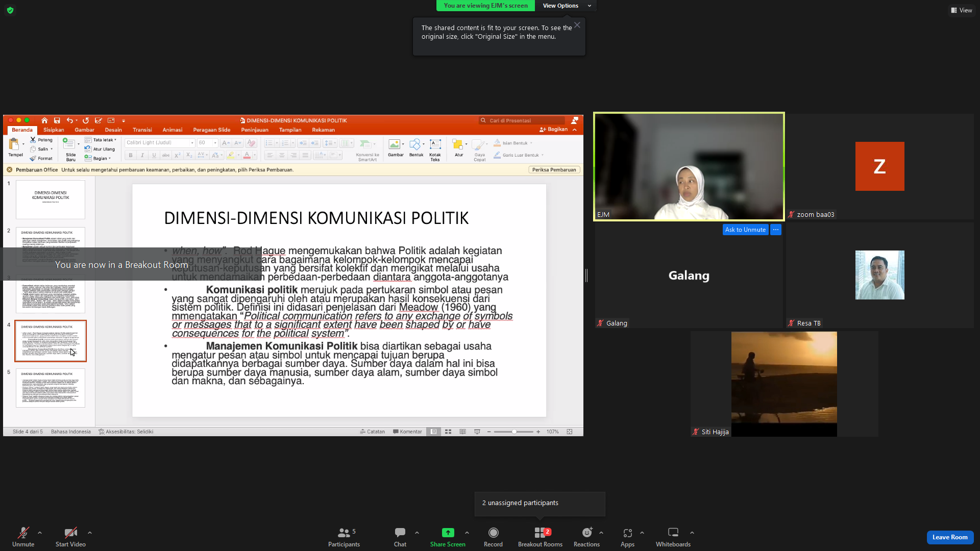Click the Leave Room button
The width and height of the screenshot is (980, 551).
(950, 537)
